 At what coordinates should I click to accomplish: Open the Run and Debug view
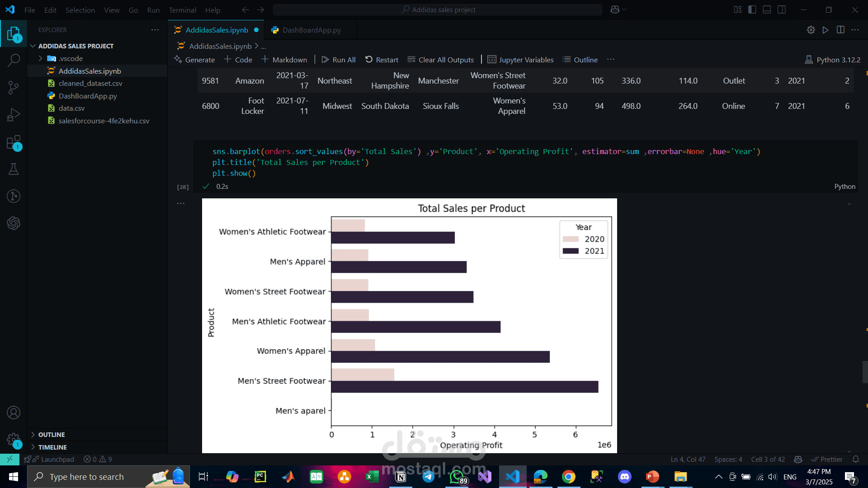14,115
